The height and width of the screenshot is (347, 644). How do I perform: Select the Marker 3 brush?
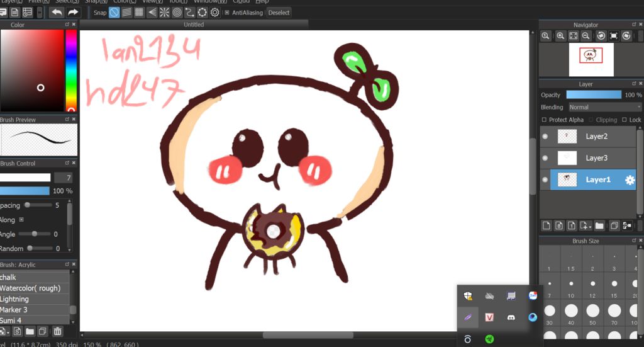click(35, 310)
